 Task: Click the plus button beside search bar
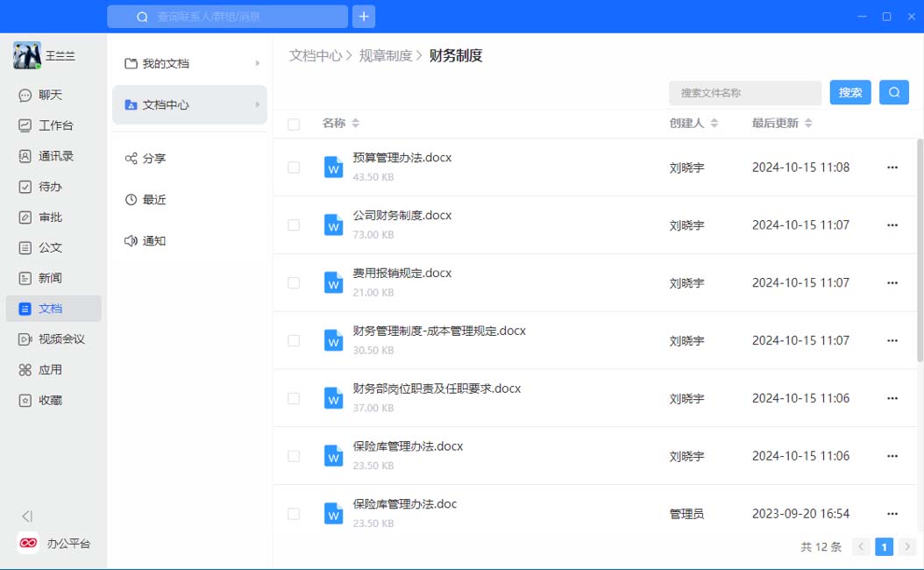[x=364, y=17]
